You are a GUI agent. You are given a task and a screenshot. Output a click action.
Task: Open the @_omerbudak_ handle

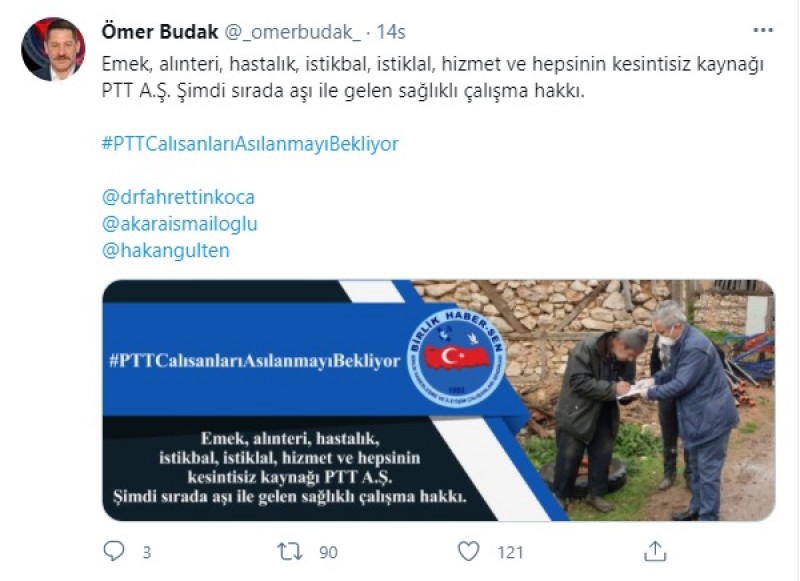[x=292, y=32]
